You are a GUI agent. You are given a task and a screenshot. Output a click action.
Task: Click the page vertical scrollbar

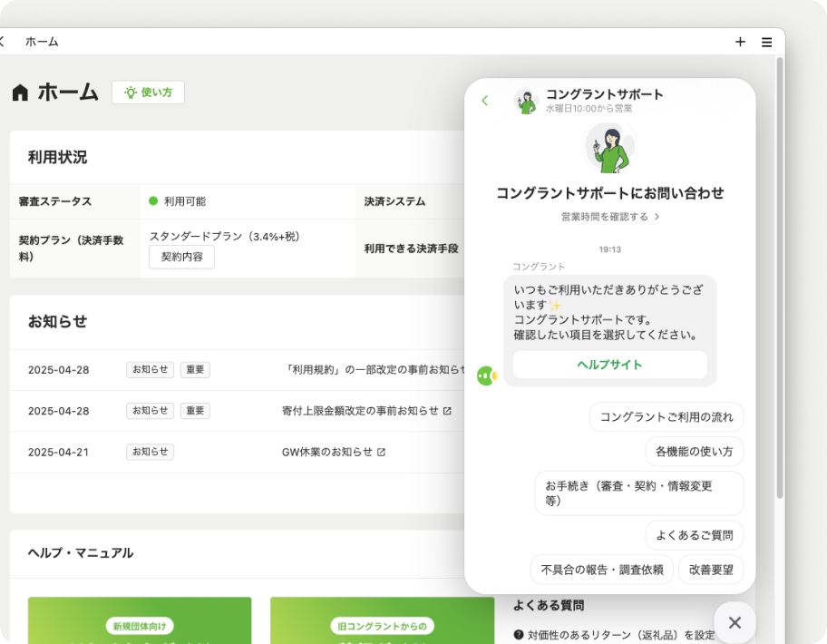[780, 279]
